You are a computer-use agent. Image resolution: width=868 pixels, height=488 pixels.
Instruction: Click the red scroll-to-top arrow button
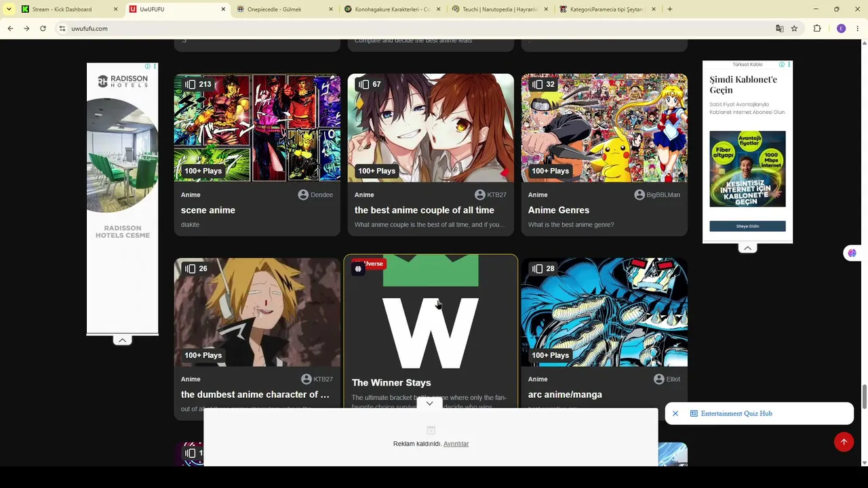[844, 442]
